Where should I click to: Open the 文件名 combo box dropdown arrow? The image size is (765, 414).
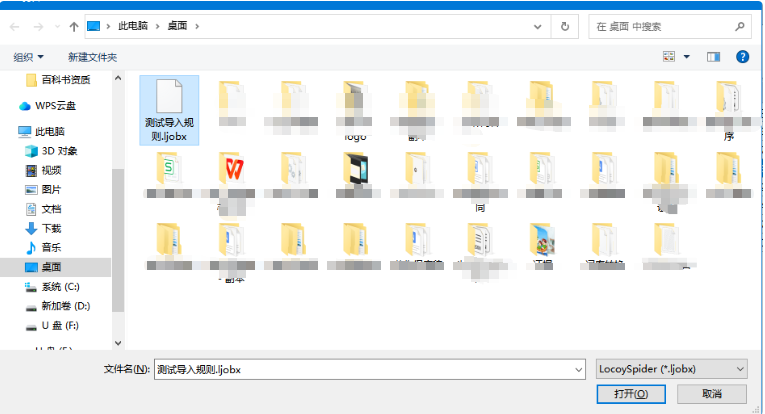point(579,370)
